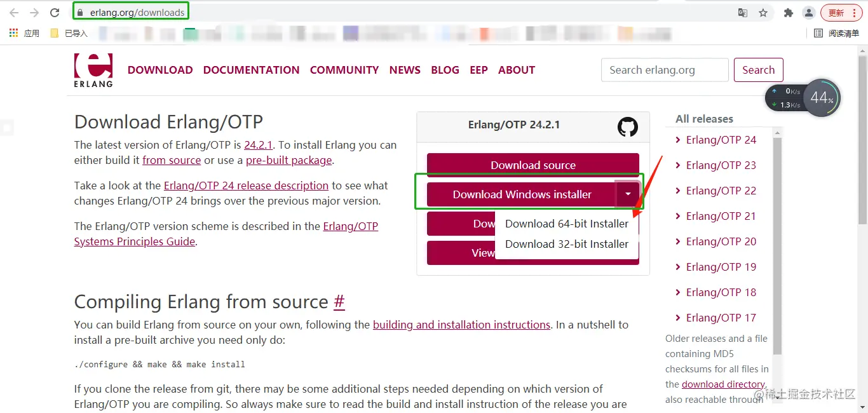Open the 阅读清单 reading list

pyautogui.click(x=836, y=33)
